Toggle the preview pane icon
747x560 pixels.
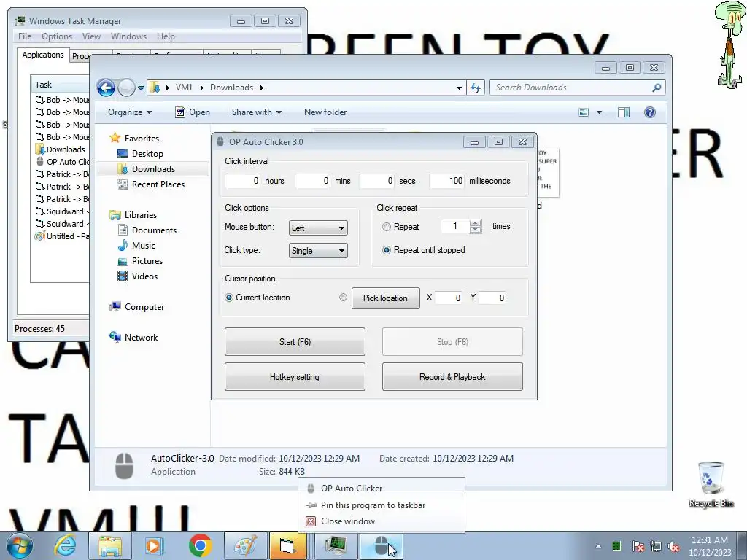623,112
